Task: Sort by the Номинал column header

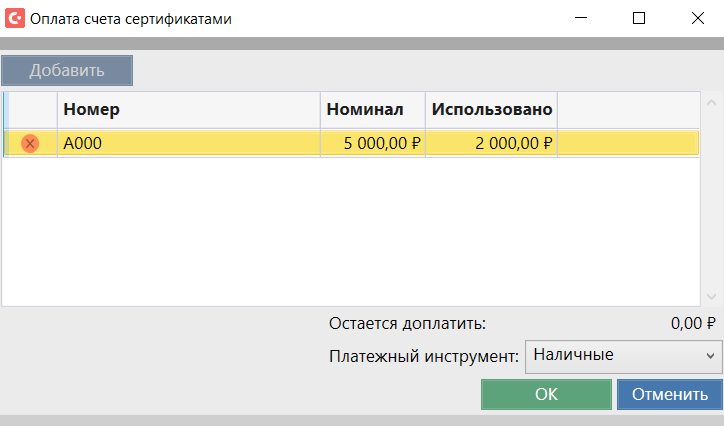Action: click(x=373, y=109)
